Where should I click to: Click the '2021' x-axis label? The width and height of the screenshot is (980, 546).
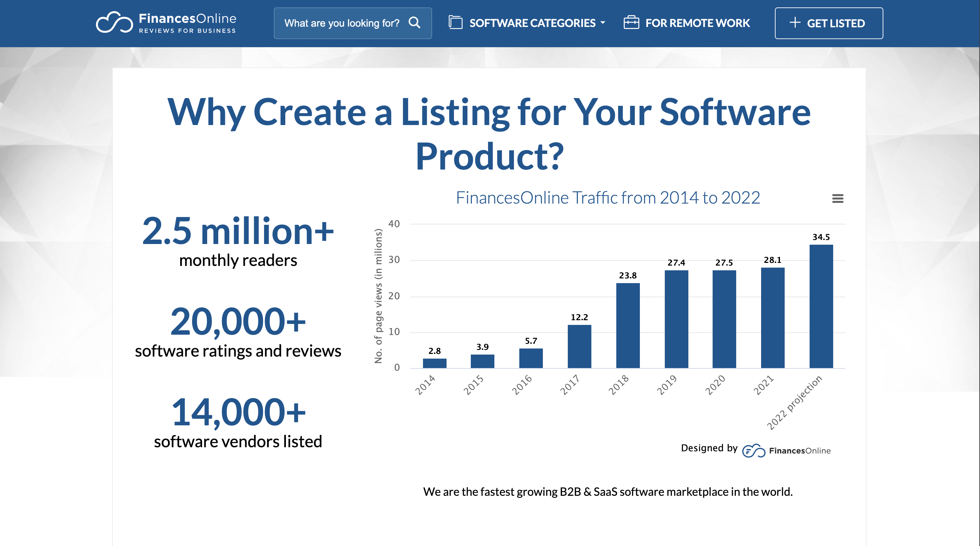[763, 385]
